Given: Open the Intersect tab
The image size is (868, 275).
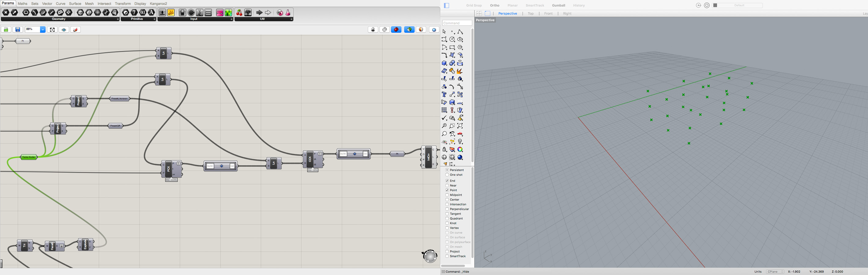Looking at the screenshot, I should point(104,4).
